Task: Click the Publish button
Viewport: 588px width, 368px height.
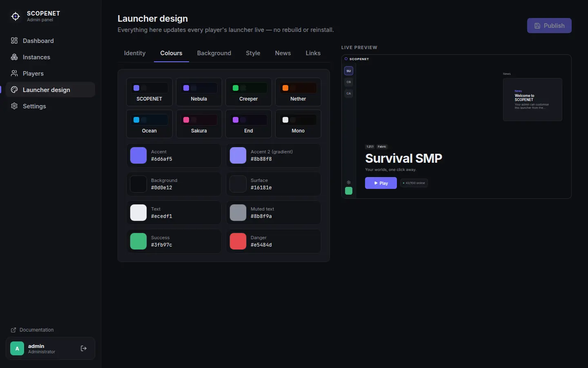Action: tap(549, 25)
